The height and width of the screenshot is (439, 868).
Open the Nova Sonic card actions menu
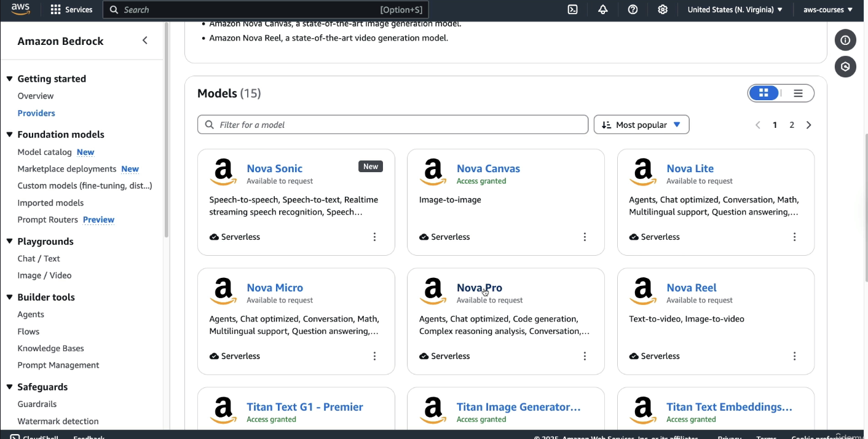(374, 237)
